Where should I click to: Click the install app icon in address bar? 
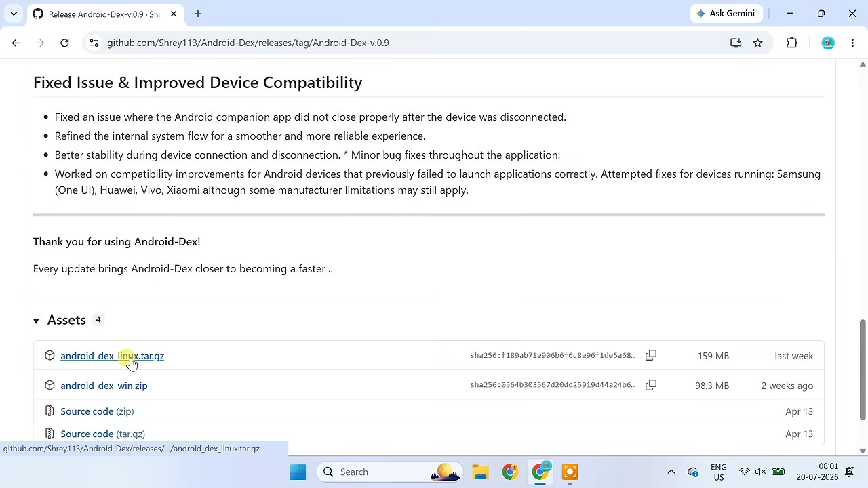(x=736, y=43)
